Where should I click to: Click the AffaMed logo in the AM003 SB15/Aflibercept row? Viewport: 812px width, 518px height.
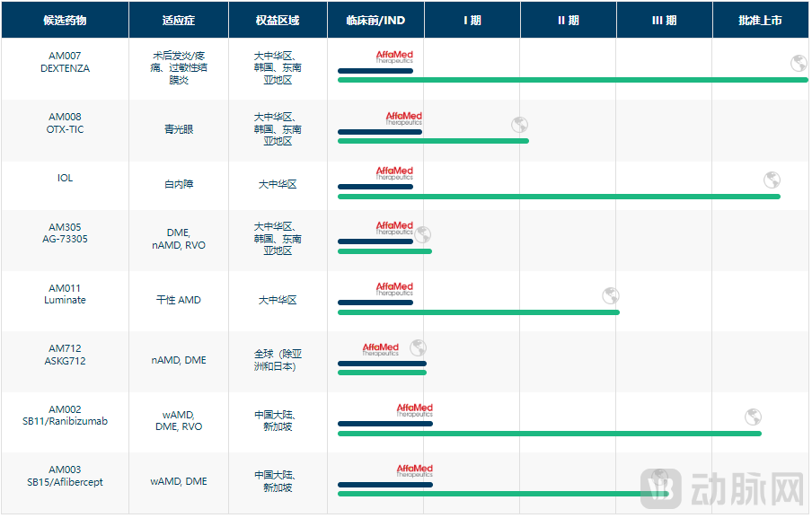tap(414, 471)
